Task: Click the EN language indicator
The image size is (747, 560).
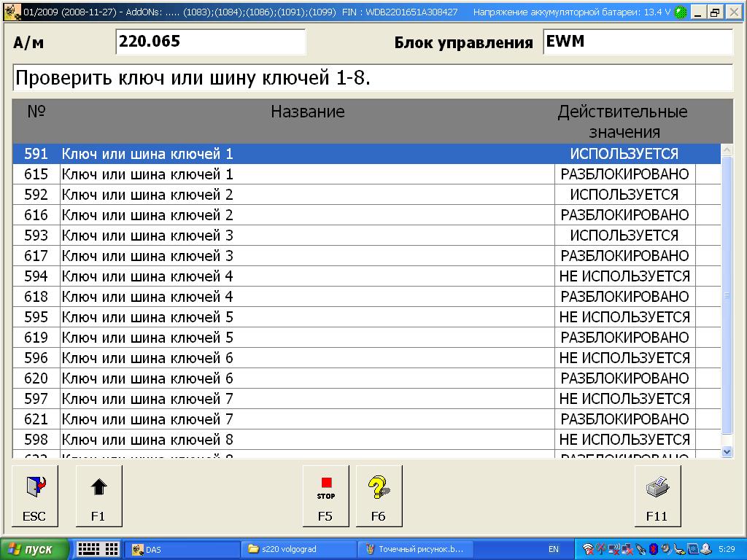Action: [x=553, y=549]
